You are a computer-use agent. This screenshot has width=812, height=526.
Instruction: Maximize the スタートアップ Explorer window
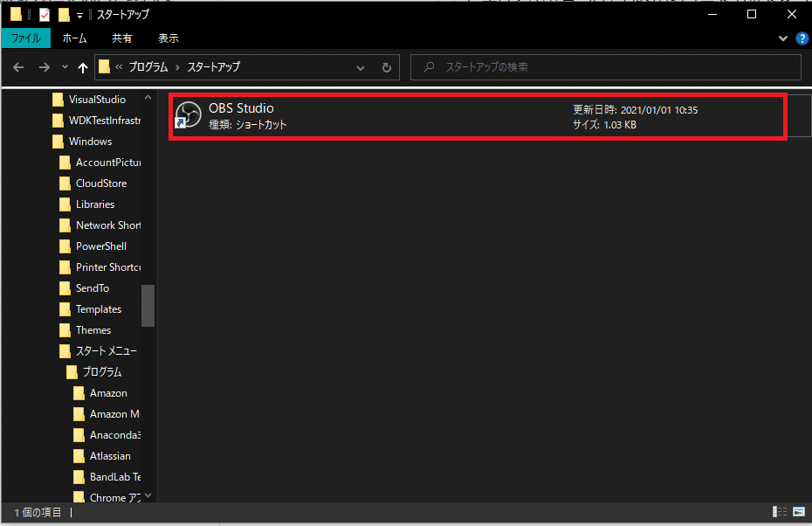[752, 15]
